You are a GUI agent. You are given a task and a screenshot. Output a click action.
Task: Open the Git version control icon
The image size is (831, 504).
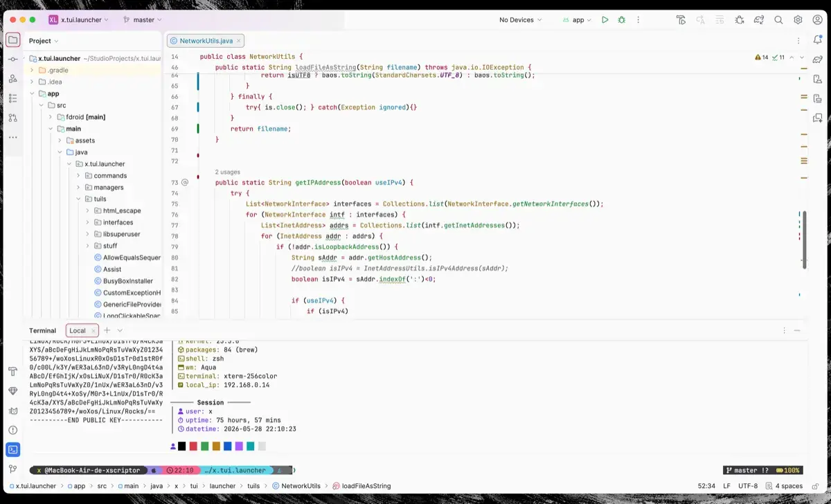(x=12, y=469)
